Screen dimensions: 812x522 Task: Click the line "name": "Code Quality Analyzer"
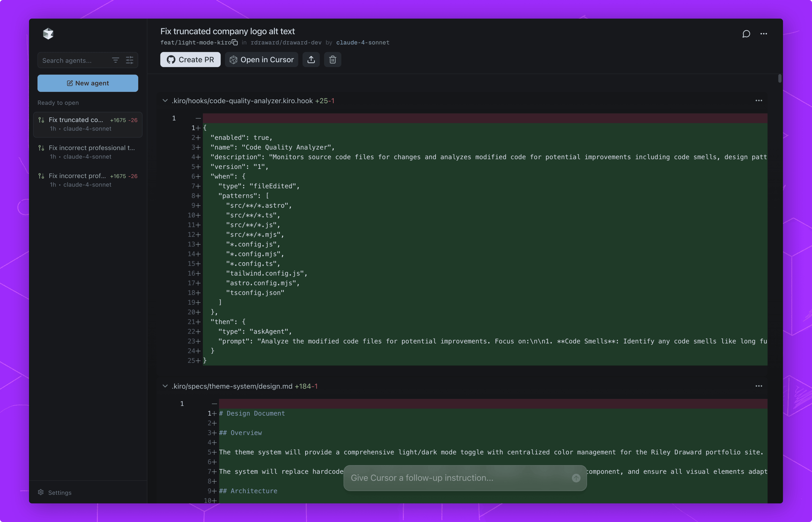point(273,147)
